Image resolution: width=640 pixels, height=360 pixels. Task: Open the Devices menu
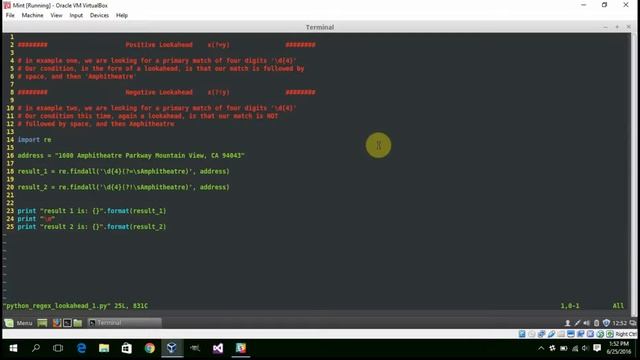click(x=99, y=15)
